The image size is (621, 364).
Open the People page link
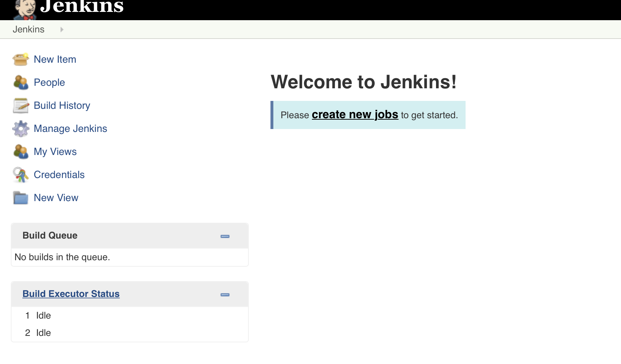click(x=49, y=83)
